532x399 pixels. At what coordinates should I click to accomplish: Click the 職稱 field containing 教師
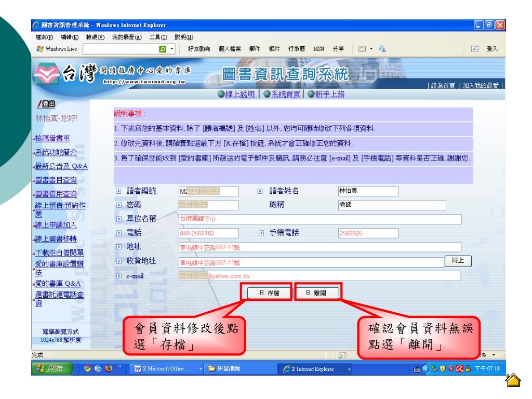pos(392,205)
